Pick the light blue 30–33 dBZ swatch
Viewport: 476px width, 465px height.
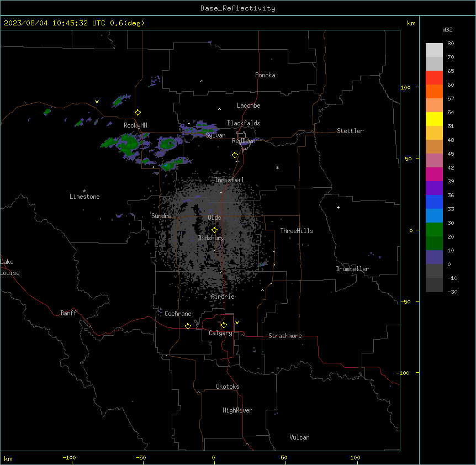pos(434,216)
